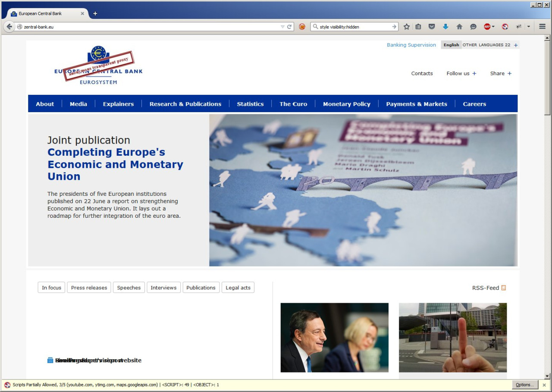
Task: Click the search box containing 'style visibility:hidden'
Action: [x=354, y=27]
